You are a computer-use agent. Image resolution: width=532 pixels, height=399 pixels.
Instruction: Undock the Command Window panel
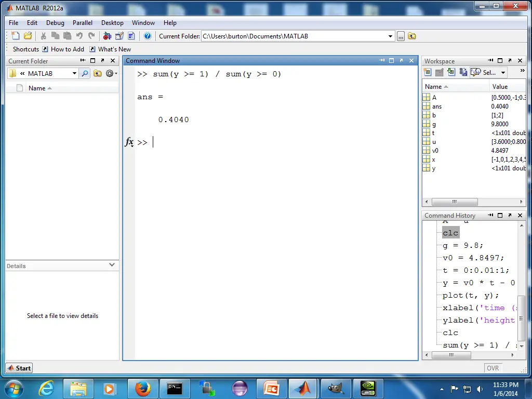402,60
